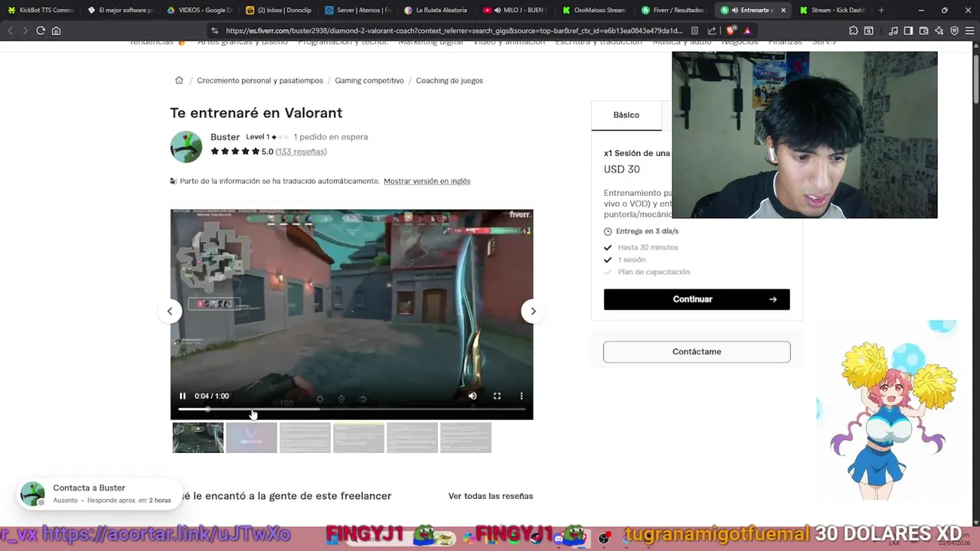The height and width of the screenshot is (551, 980).
Task: Open the browser home page
Action: pos(56,31)
